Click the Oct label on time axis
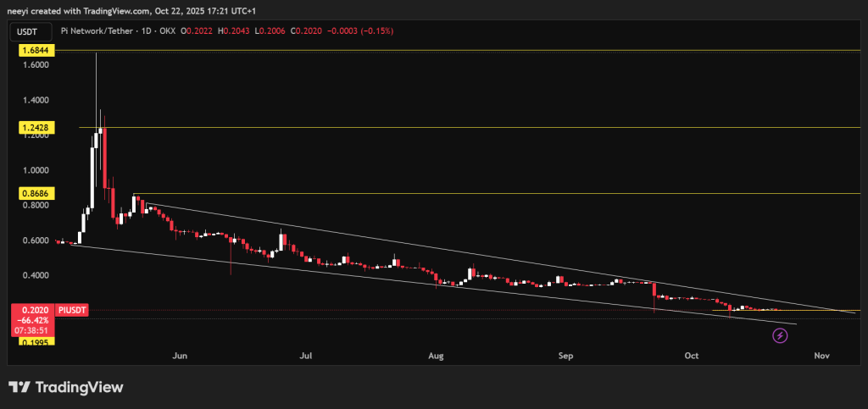 point(691,356)
